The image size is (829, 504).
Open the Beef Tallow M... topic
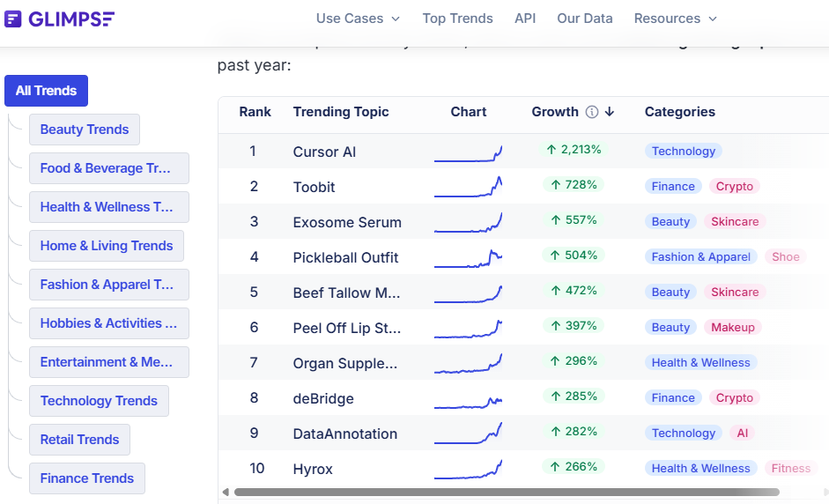tap(346, 293)
